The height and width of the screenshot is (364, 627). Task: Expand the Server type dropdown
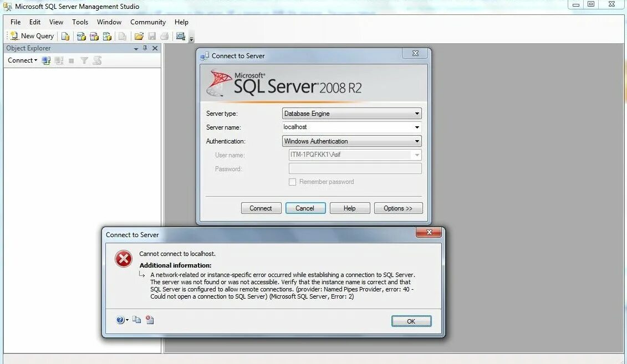pos(417,114)
